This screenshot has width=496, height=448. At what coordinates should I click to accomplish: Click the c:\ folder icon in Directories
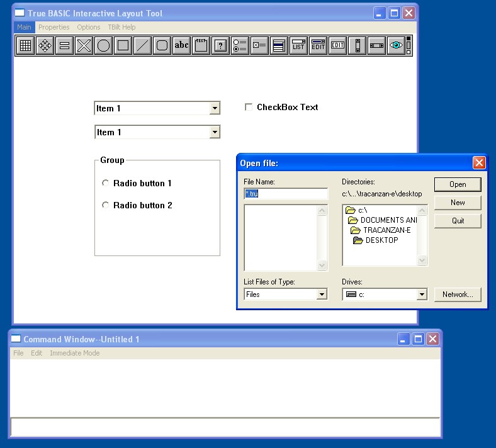(x=351, y=210)
